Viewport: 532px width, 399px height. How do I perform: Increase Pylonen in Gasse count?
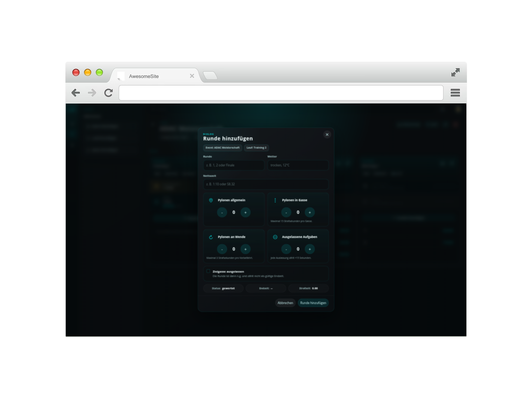[310, 212]
